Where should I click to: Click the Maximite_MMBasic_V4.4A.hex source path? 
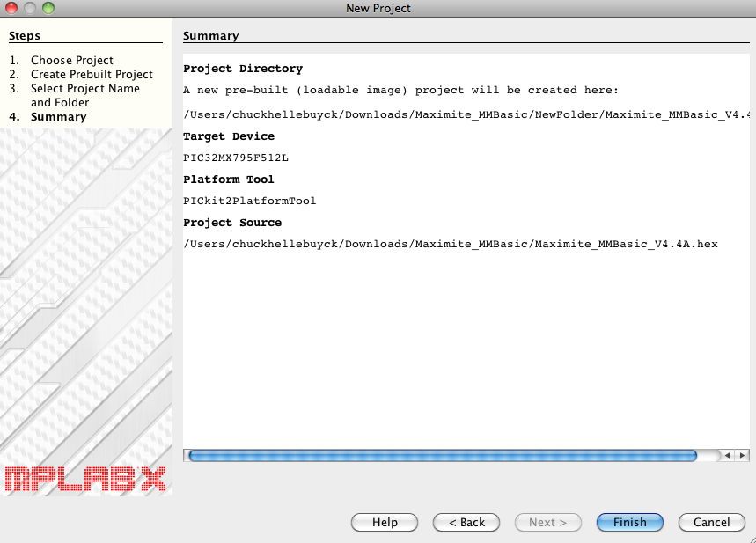point(451,244)
